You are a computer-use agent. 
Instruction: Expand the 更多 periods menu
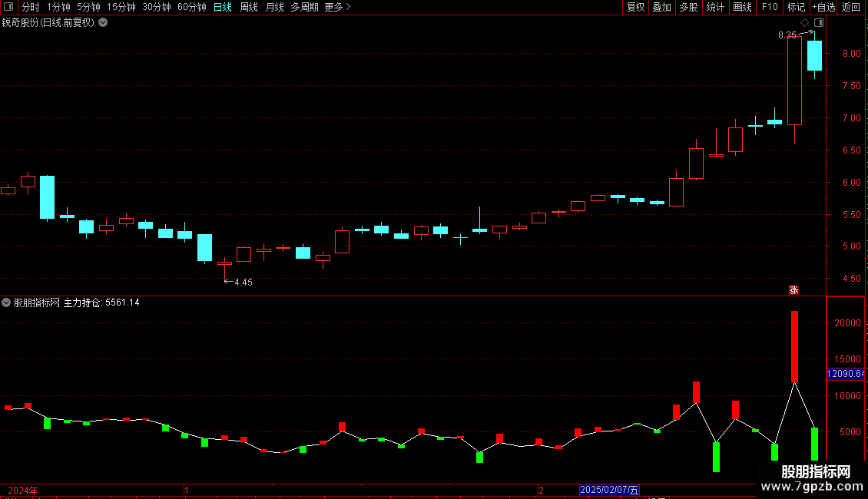coord(337,7)
